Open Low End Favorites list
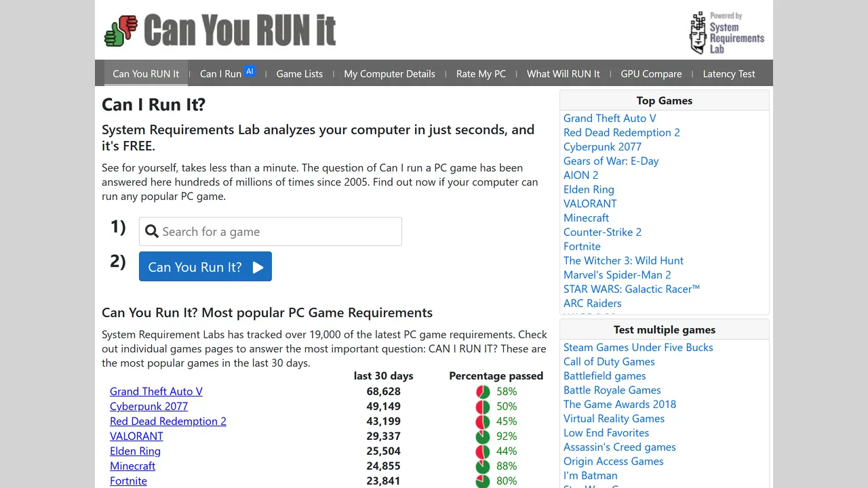868x488 pixels. 606,432
